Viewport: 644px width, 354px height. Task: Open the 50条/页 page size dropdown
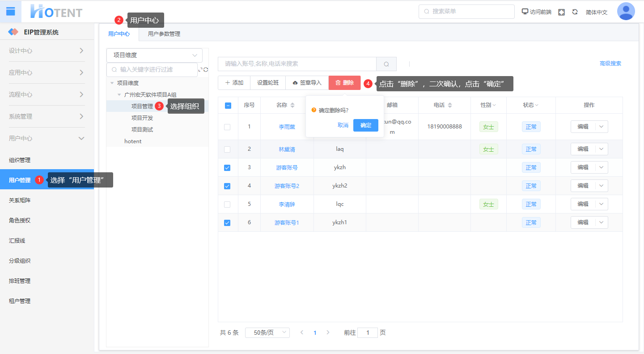coord(267,333)
